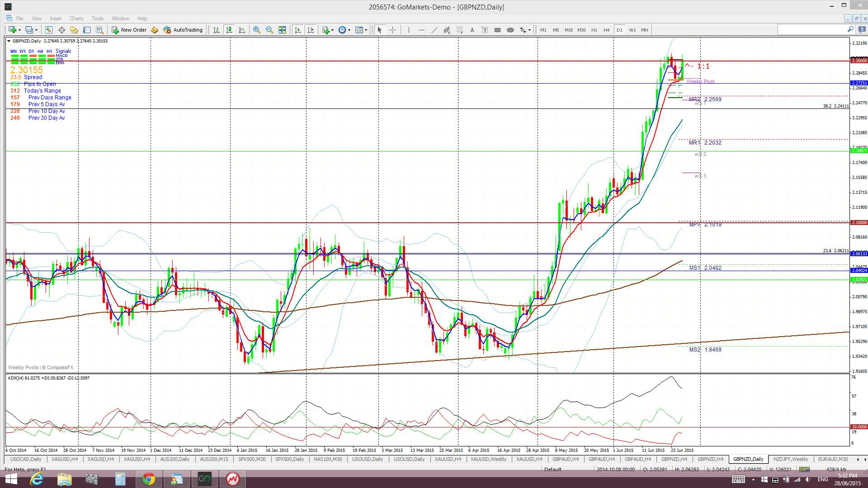Select the draw Ellipse tool
868x488 pixels.
[x=510, y=30]
